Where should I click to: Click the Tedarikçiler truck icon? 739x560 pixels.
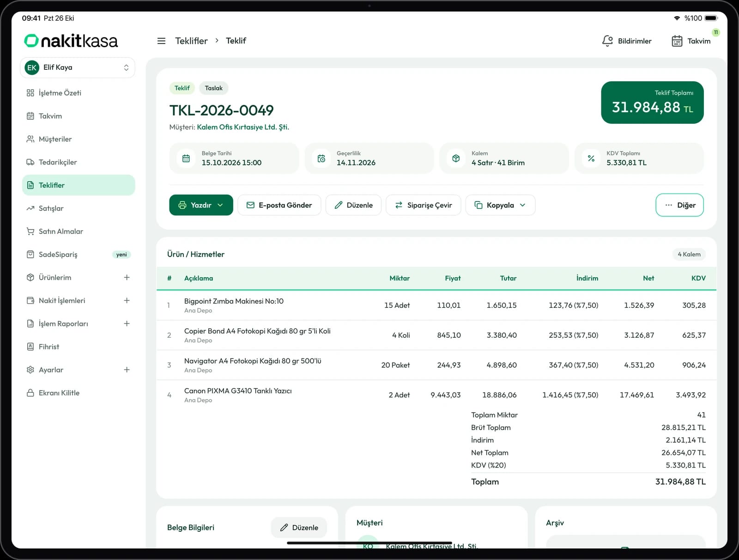(x=30, y=162)
